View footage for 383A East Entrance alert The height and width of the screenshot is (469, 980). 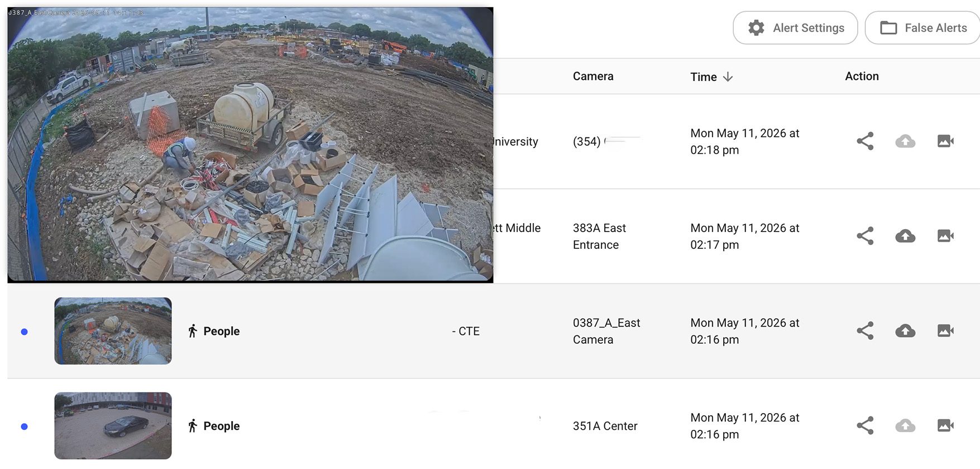945,236
